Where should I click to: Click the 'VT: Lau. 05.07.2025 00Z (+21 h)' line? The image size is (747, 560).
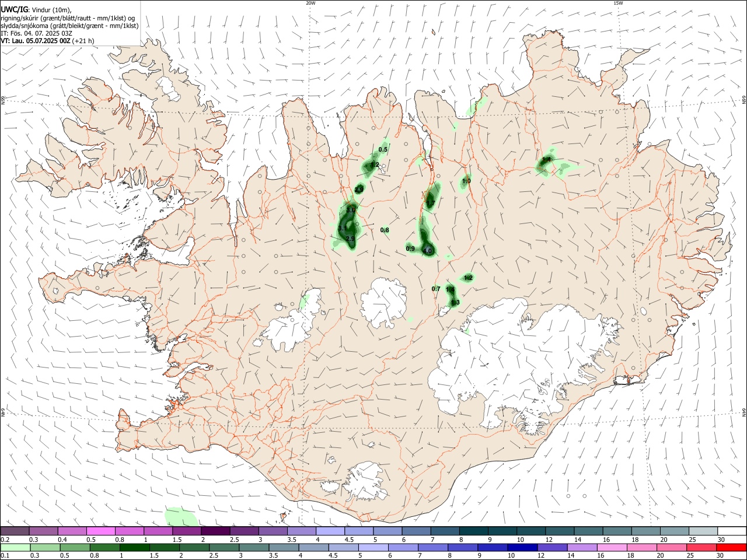coord(47,41)
